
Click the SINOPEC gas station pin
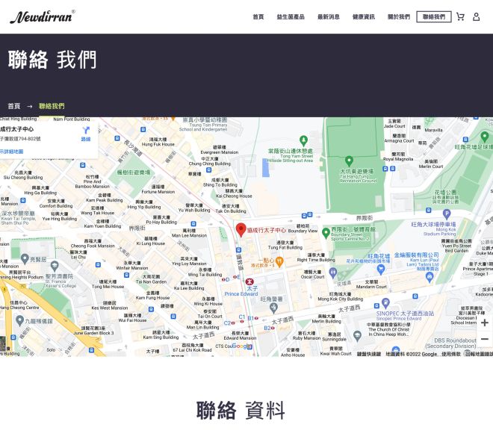385,303
